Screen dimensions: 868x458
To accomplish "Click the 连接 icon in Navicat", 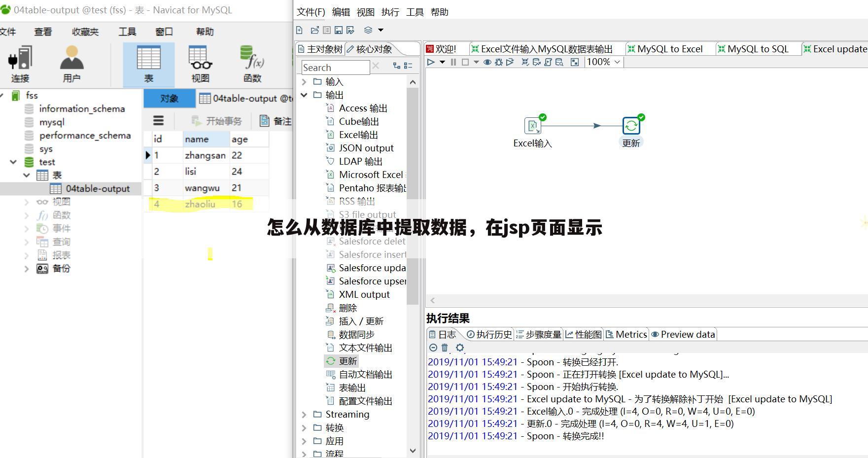I will tap(20, 63).
